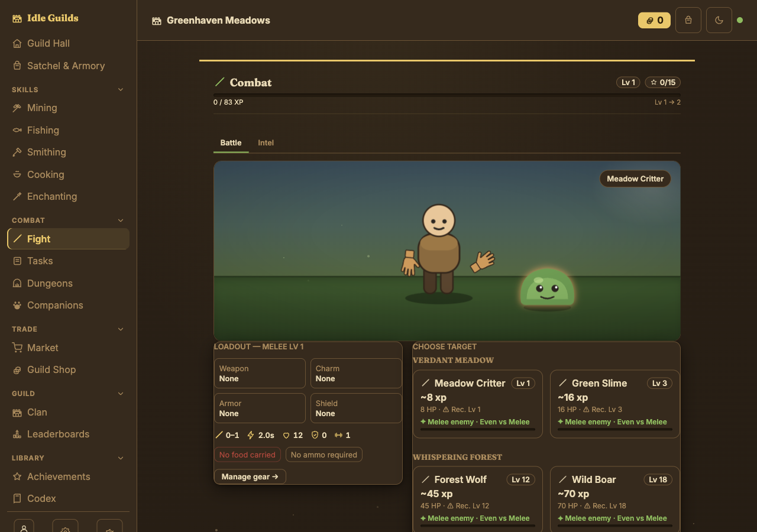Click the star mastery badge 0/15
Viewport: 757px width, 532px height.
coord(662,82)
